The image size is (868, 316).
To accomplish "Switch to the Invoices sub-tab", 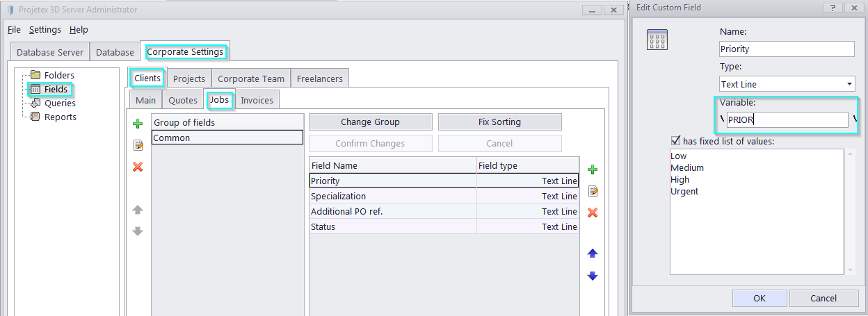I will (257, 100).
